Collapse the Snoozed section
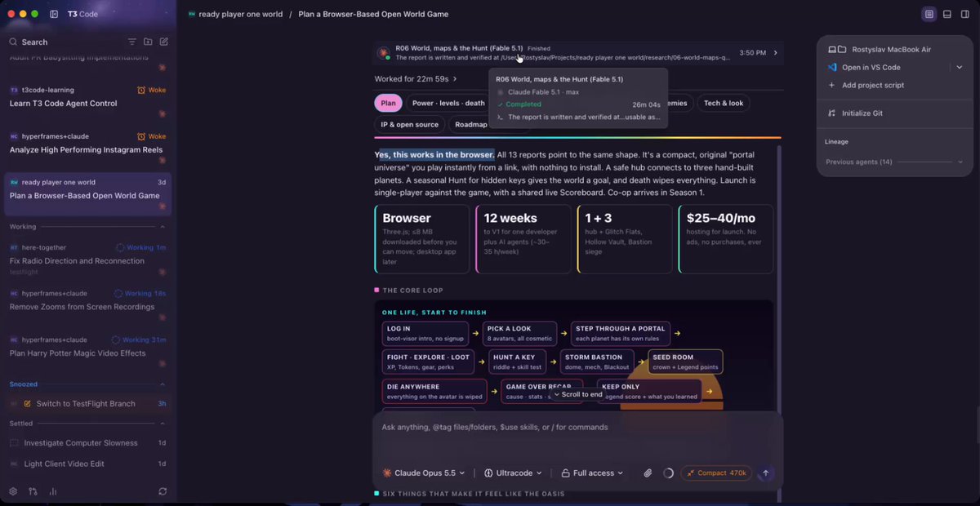Viewport: 980px width, 506px height. pos(163,384)
